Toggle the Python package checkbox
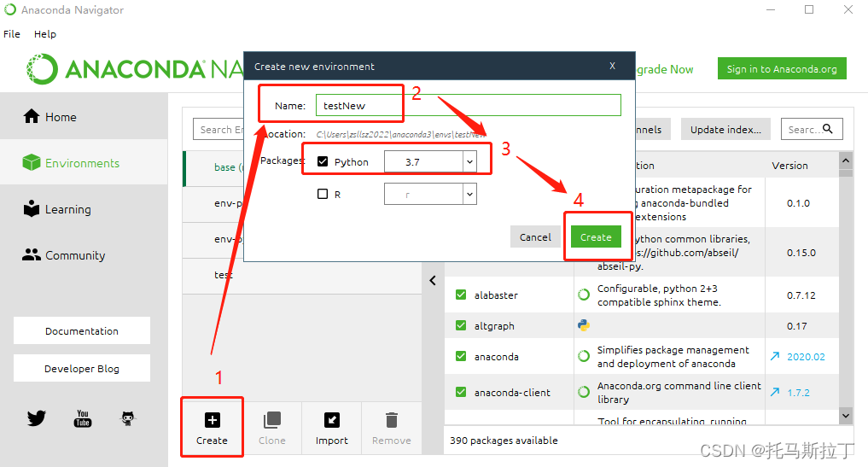 [x=323, y=161]
